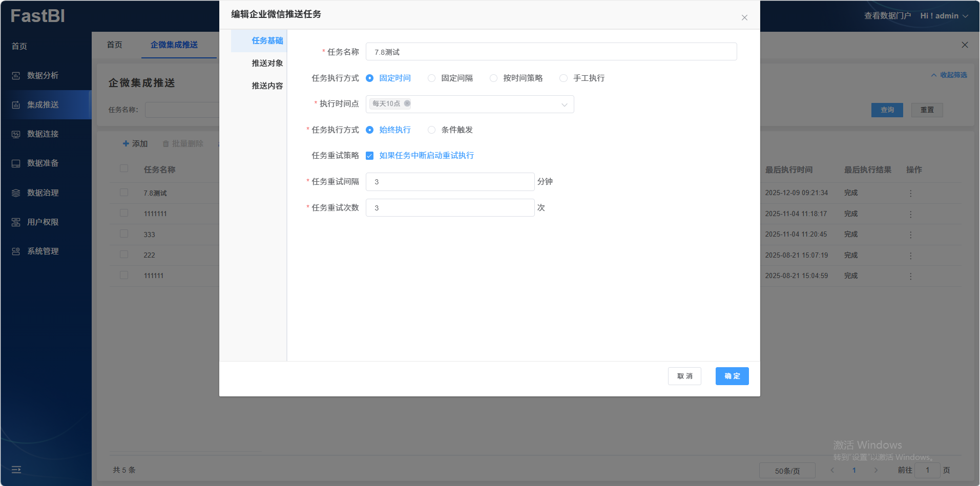Switch to the 推送对象 tab

click(x=267, y=64)
